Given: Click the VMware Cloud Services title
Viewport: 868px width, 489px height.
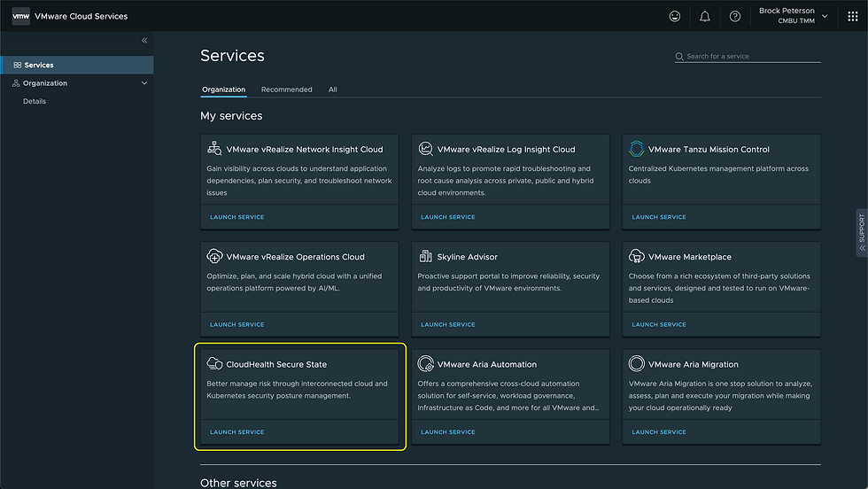Looking at the screenshot, I should tap(81, 17).
